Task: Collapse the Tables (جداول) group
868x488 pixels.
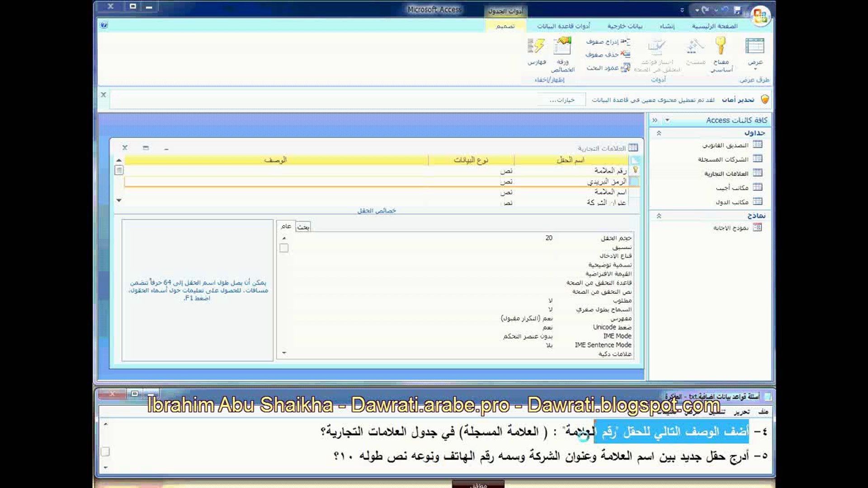Action: [659, 133]
